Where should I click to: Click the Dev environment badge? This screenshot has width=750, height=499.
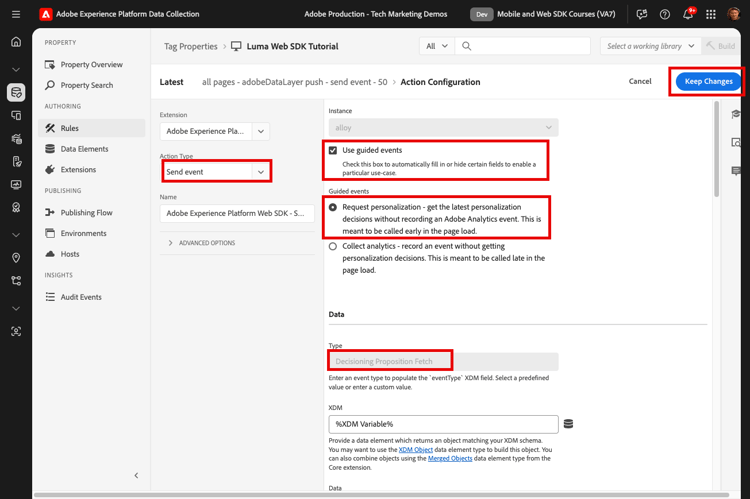(x=481, y=14)
